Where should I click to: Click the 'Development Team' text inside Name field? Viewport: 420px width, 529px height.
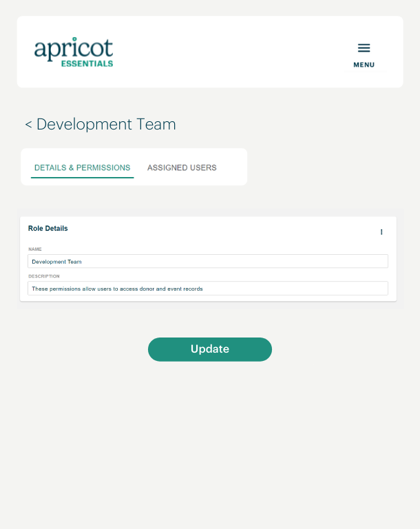coord(56,262)
